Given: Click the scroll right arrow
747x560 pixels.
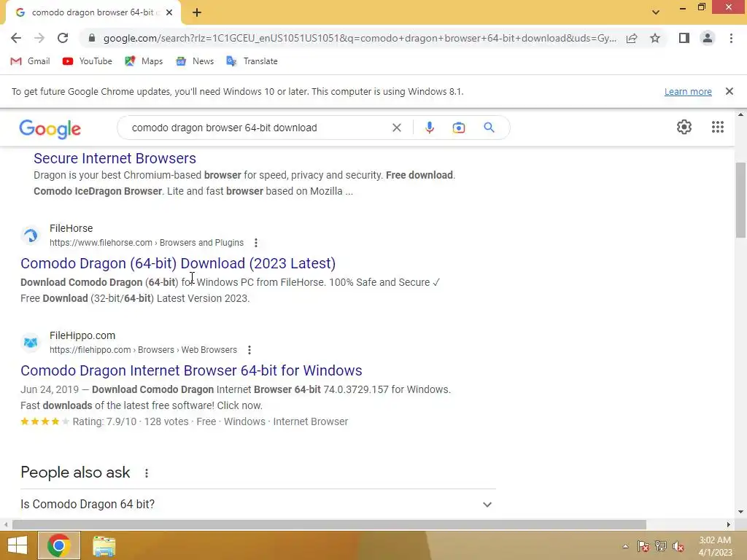Looking at the screenshot, I should [729, 525].
